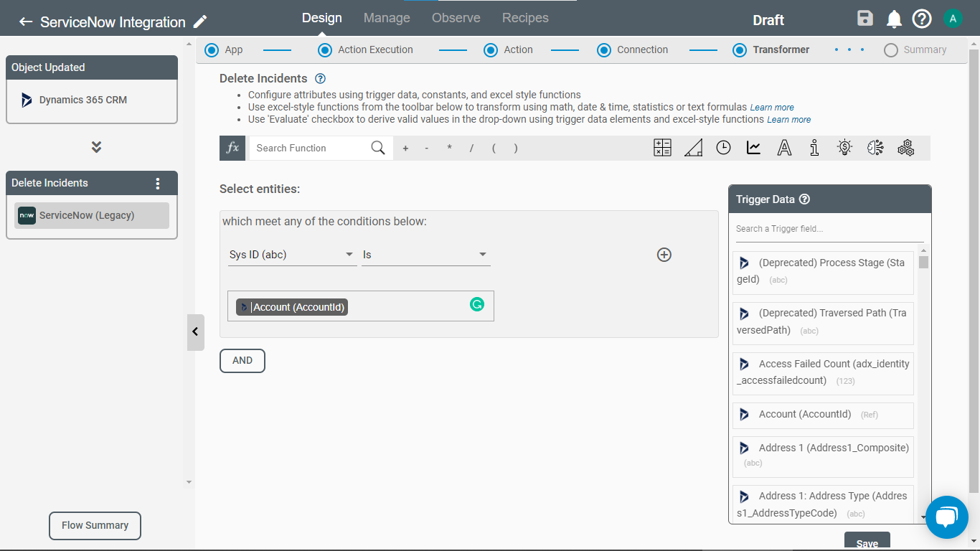Open Learn more link for Evaluate checkbox

(x=789, y=120)
